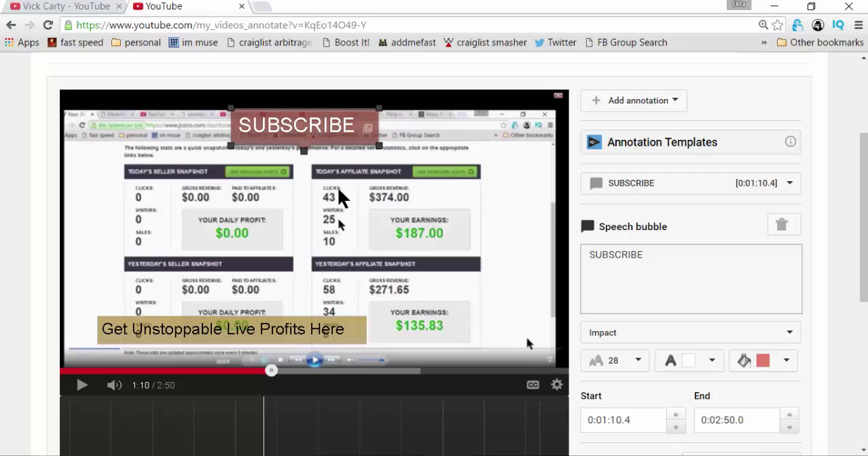Click the address bar URL
Viewport: 868px width, 456px height.
point(221,25)
